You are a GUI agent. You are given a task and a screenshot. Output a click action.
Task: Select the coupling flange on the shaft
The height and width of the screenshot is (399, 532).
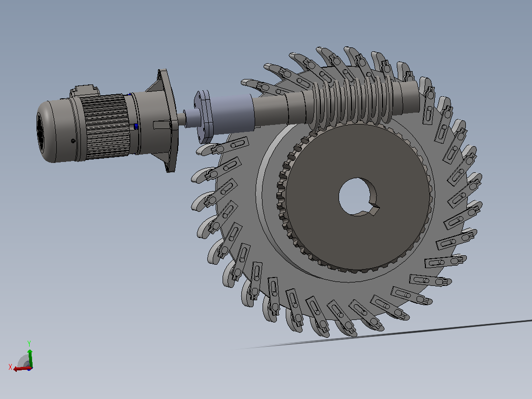[x=203, y=117]
